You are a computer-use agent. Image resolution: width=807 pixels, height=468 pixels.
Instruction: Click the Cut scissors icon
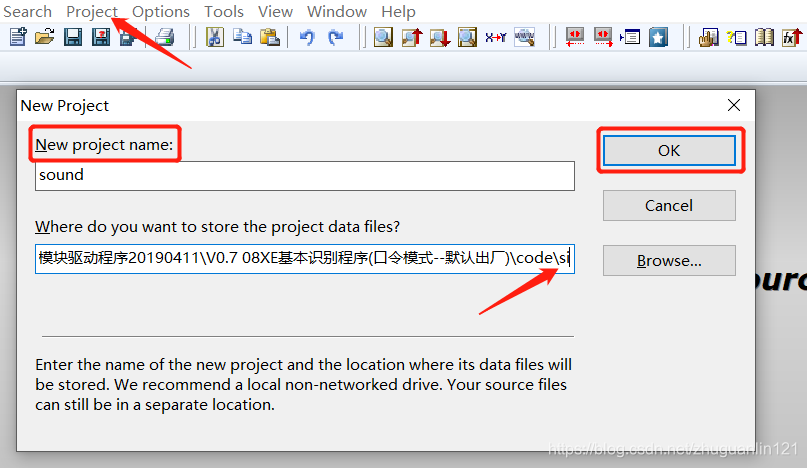pos(215,37)
